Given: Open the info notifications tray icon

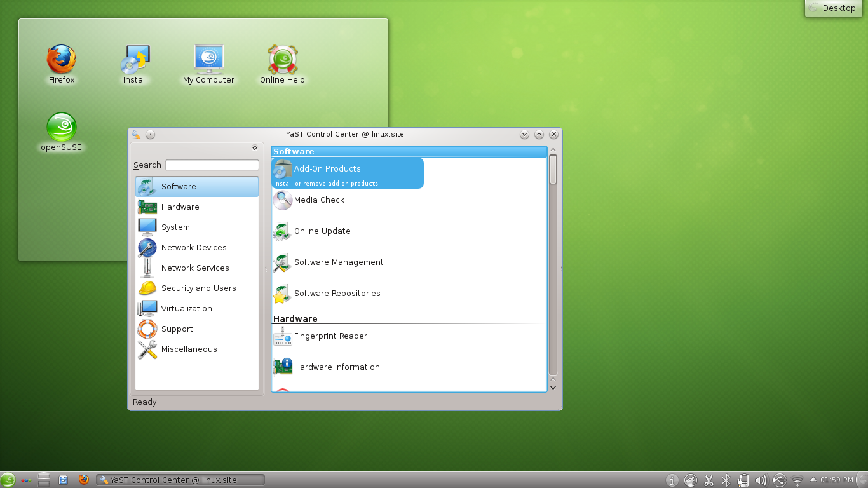Looking at the screenshot, I should click(x=673, y=480).
